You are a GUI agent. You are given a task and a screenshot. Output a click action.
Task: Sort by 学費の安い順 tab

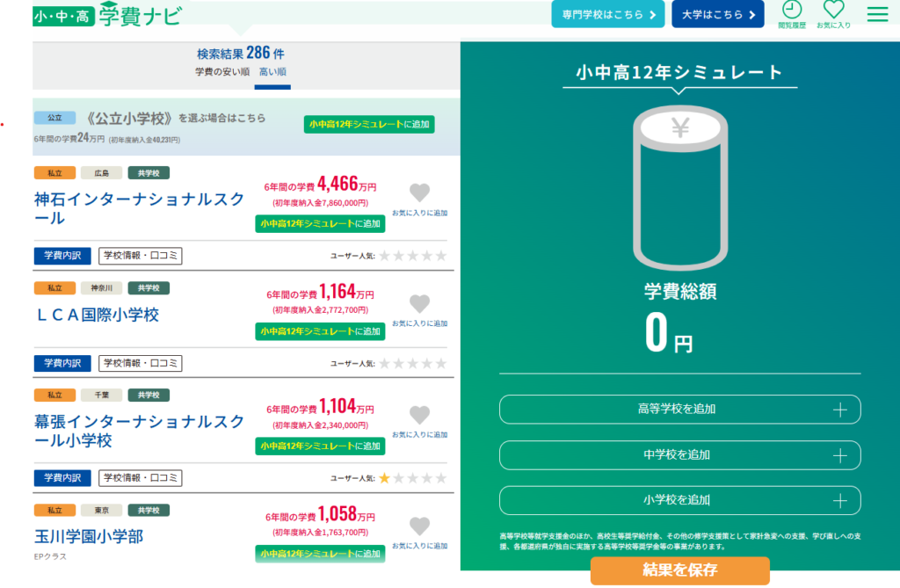222,72
